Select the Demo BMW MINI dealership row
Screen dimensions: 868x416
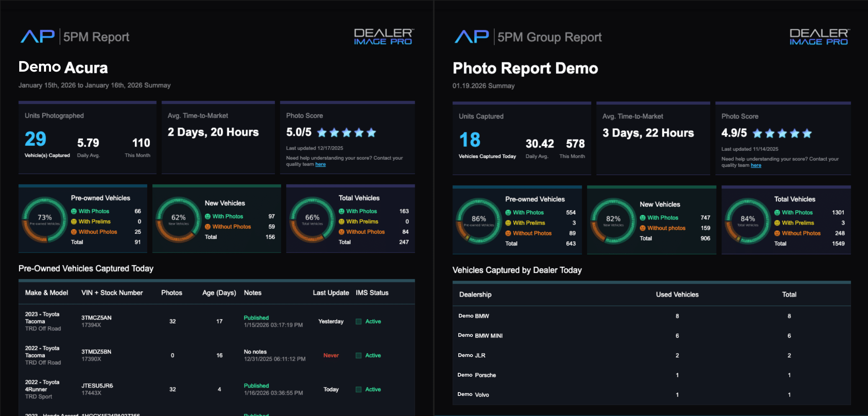coord(480,336)
